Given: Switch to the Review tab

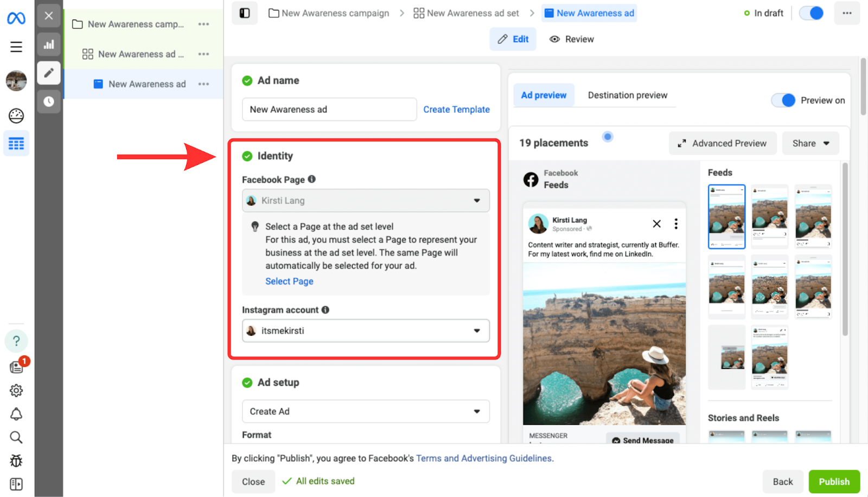Looking at the screenshot, I should pos(572,39).
